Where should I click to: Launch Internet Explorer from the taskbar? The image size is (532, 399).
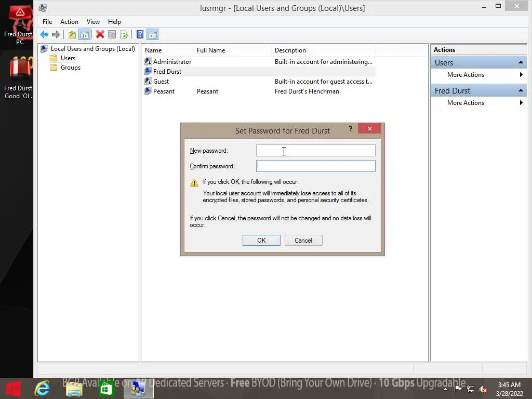pos(42,389)
